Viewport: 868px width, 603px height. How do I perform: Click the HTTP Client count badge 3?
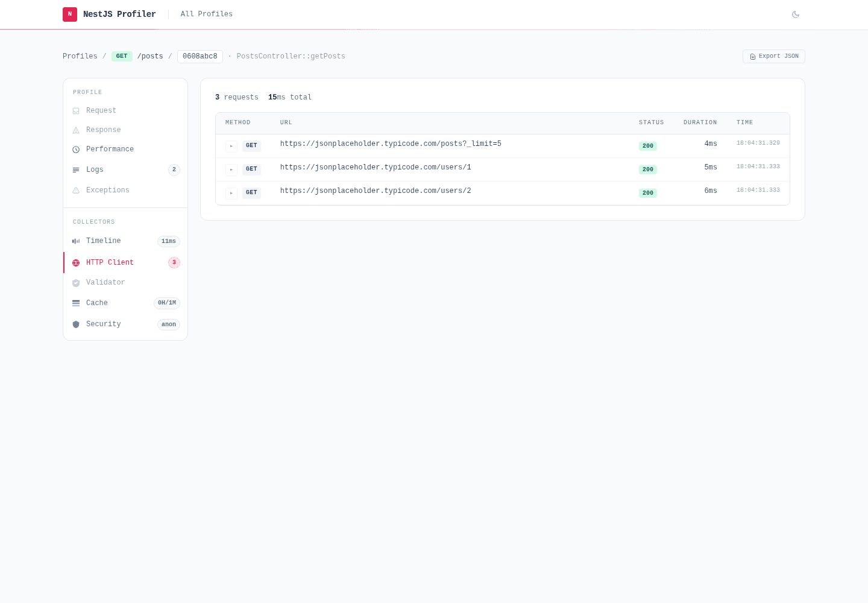tap(174, 262)
